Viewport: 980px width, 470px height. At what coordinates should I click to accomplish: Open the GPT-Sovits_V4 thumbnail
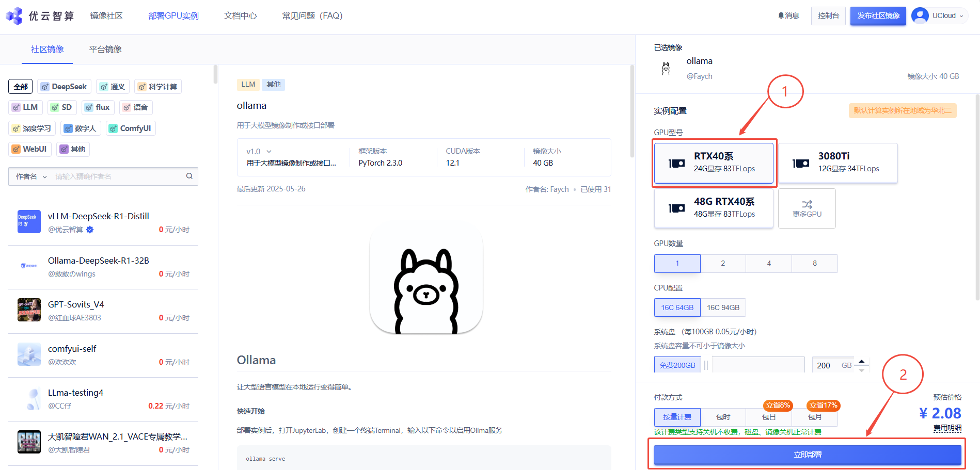[x=29, y=310]
